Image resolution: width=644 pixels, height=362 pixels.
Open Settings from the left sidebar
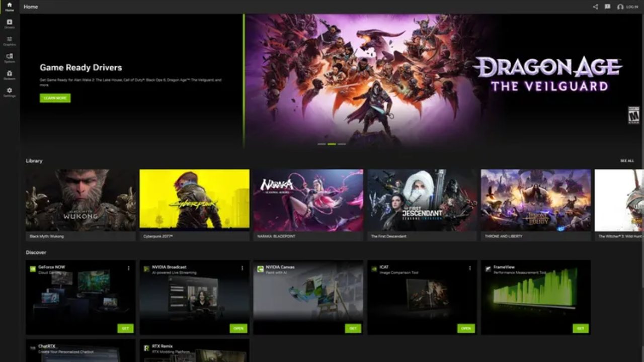[x=9, y=92]
